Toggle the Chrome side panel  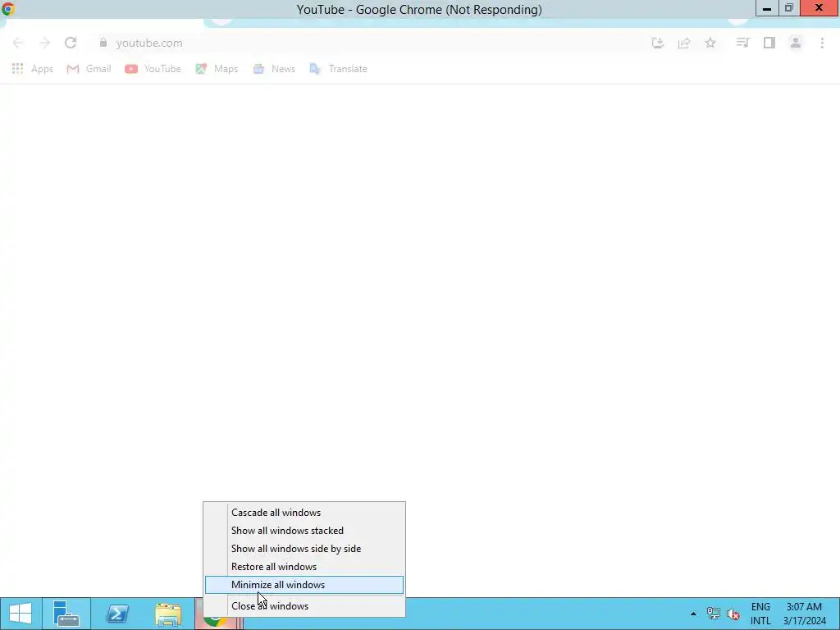point(769,43)
